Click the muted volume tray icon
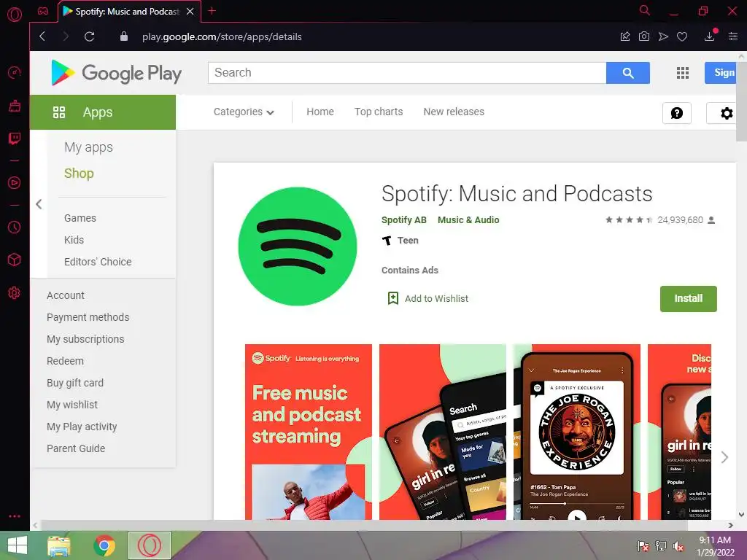 point(678,546)
